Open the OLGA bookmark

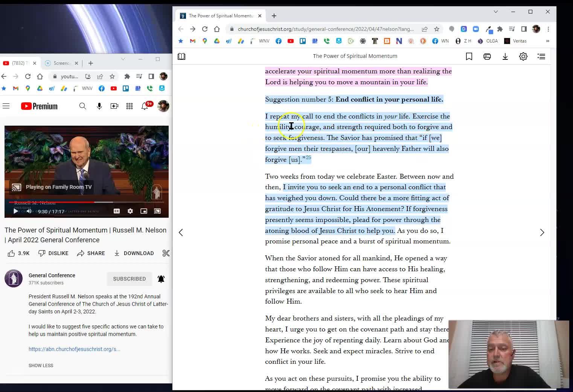coord(488,41)
